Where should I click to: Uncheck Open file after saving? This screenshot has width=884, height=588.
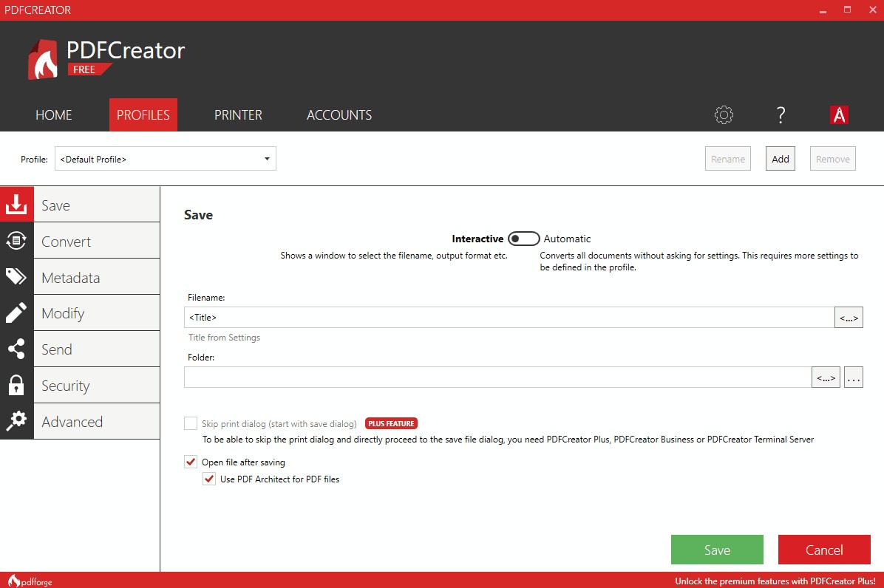point(191,461)
